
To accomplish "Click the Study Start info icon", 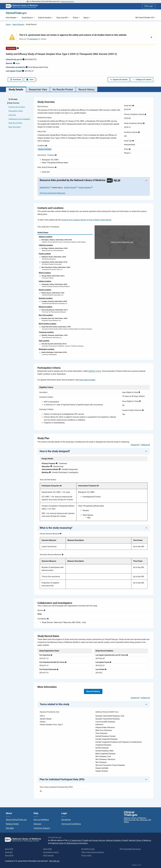I will click(x=133, y=105).
